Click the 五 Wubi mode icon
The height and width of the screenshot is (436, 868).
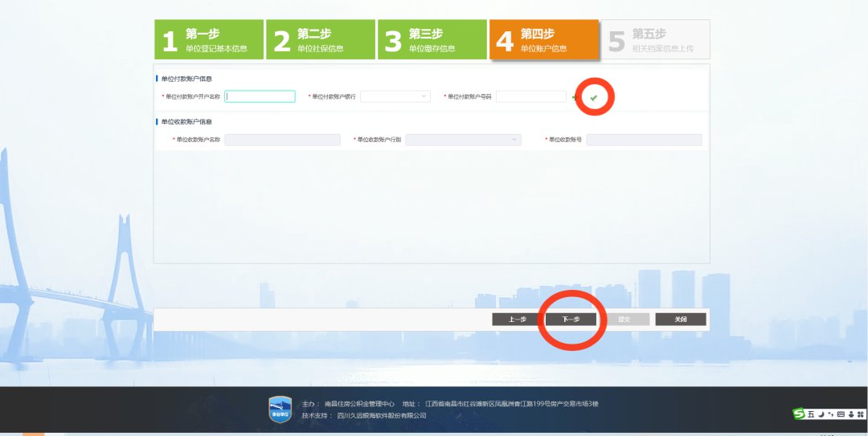click(811, 414)
